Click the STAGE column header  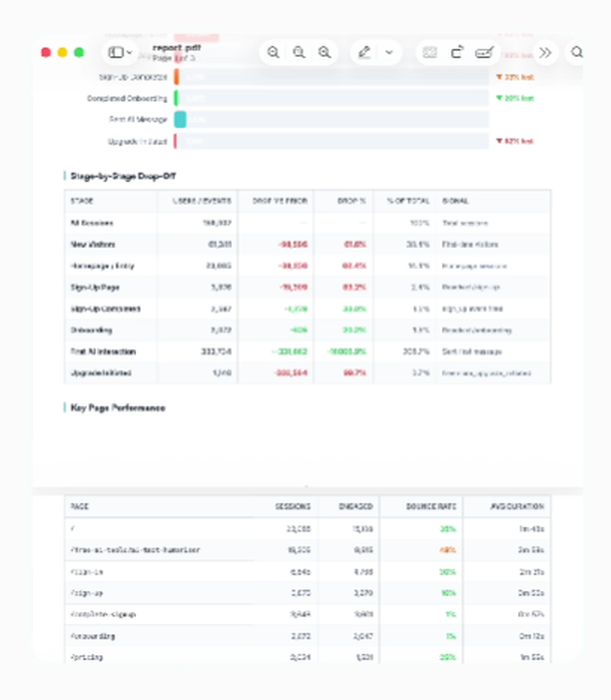[82, 201]
